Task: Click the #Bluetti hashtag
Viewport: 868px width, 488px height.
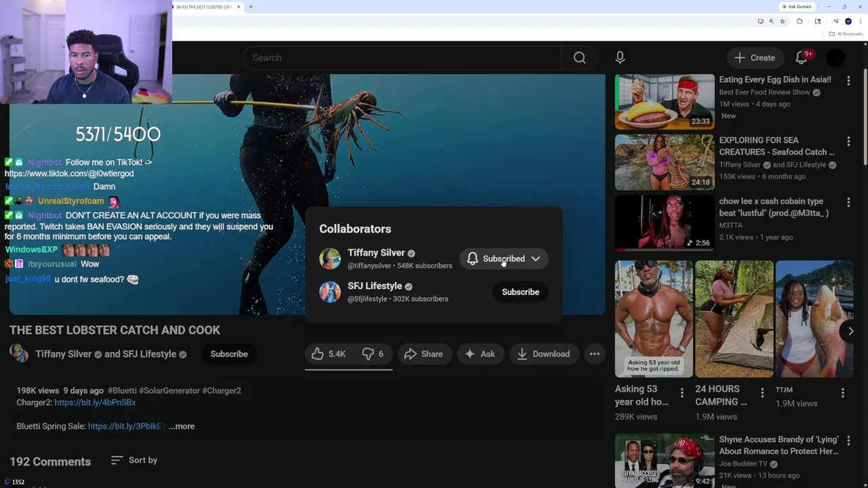Action: pyautogui.click(x=122, y=390)
